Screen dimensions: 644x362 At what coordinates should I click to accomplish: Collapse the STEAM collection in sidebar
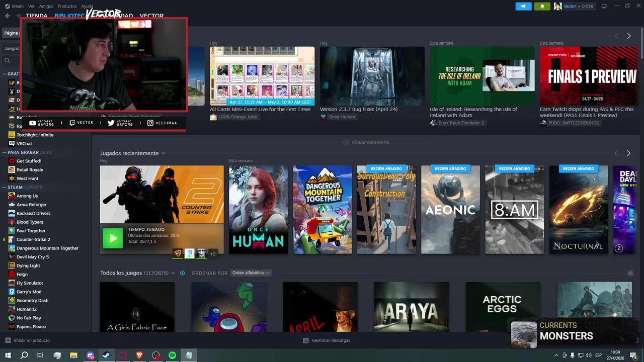pyautogui.click(x=5, y=188)
